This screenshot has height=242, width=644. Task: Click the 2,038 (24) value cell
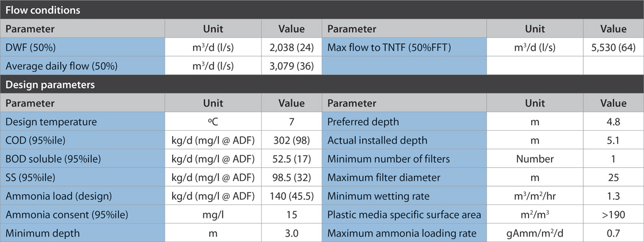pos(291,47)
